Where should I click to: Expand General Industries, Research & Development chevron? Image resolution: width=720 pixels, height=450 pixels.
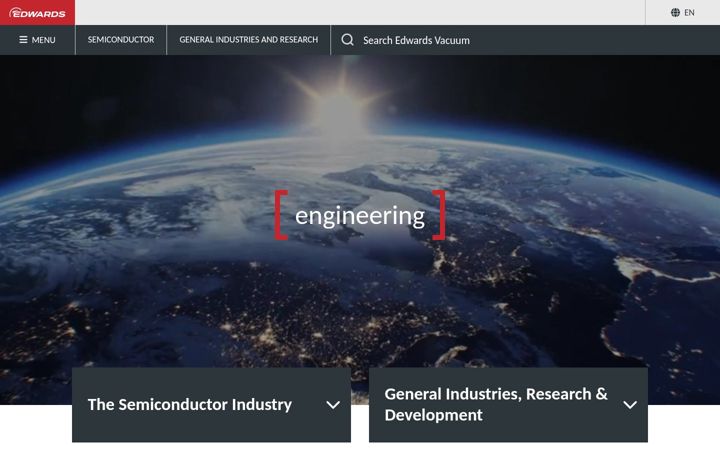630,405
